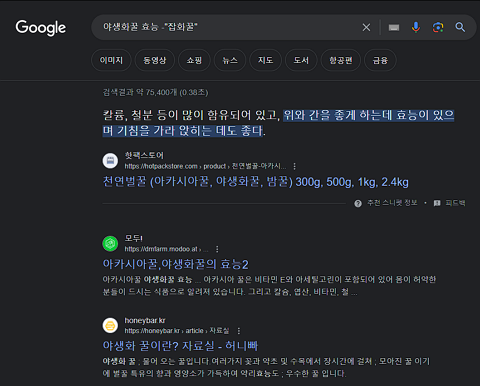Open the 야생화 꿀이란? 자료실 result
This screenshot has width=480, height=386.
click(x=180, y=346)
